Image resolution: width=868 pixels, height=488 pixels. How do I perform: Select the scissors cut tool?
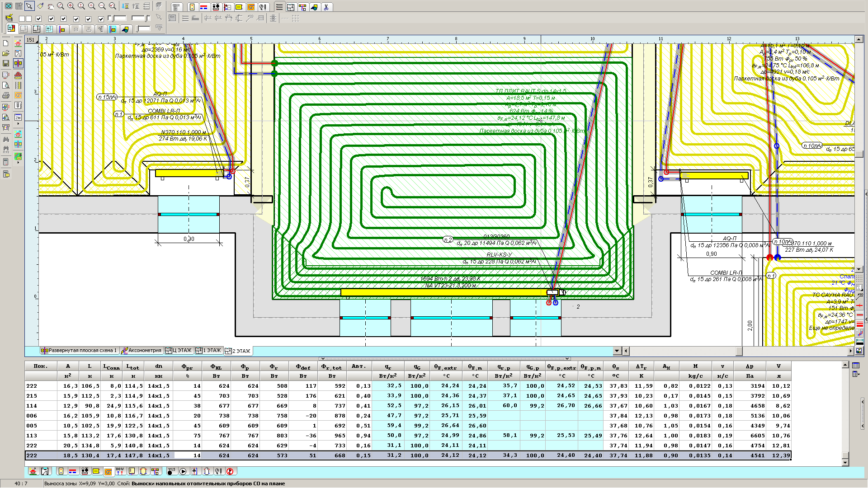326,7
